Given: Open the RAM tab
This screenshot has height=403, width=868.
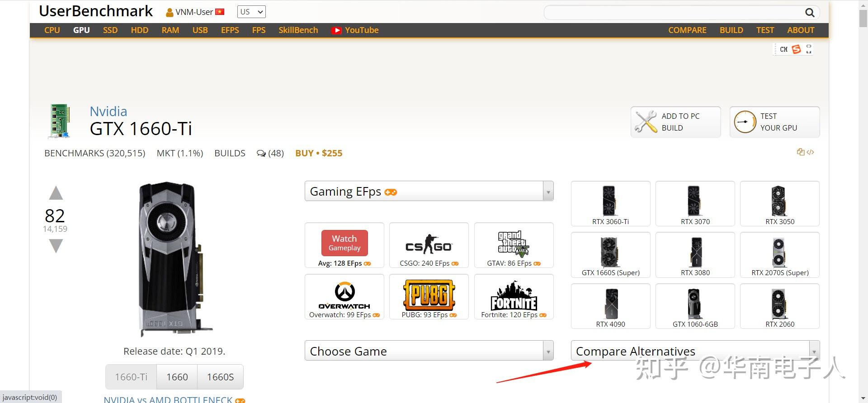Looking at the screenshot, I should (170, 30).
